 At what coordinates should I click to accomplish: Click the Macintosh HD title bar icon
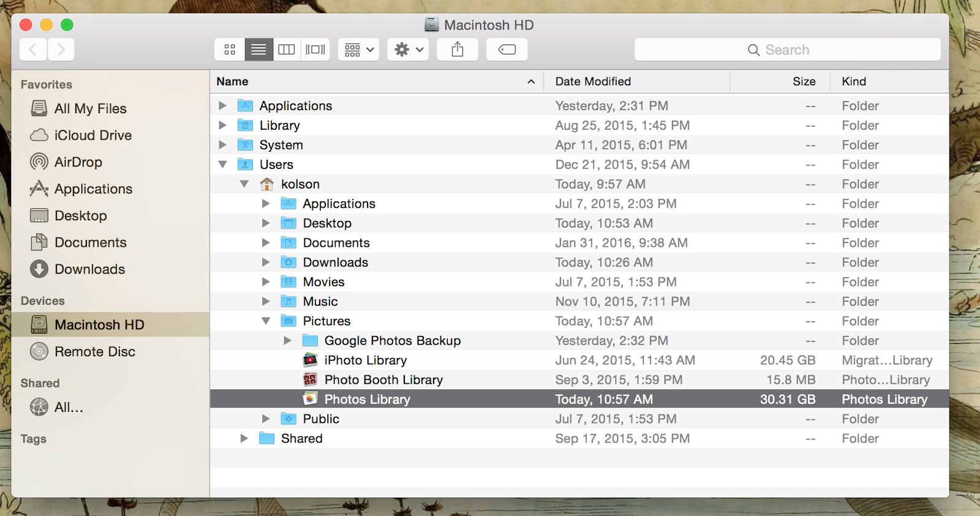[432, 24]
